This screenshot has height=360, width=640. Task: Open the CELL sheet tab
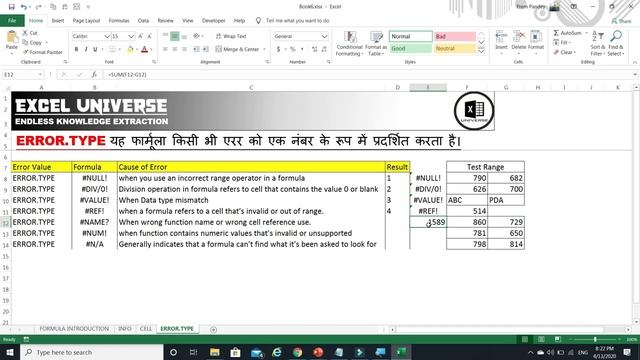pos(146,329)
